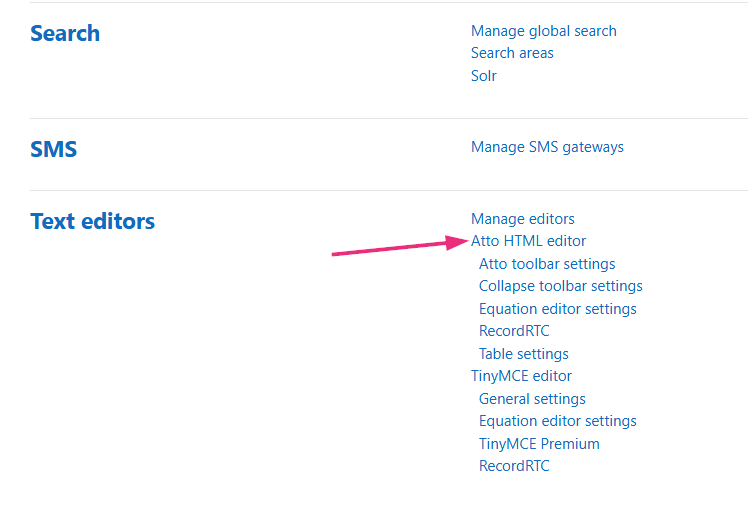Go to Solr settings
This screenshot has height=531, width=748.
484,76
